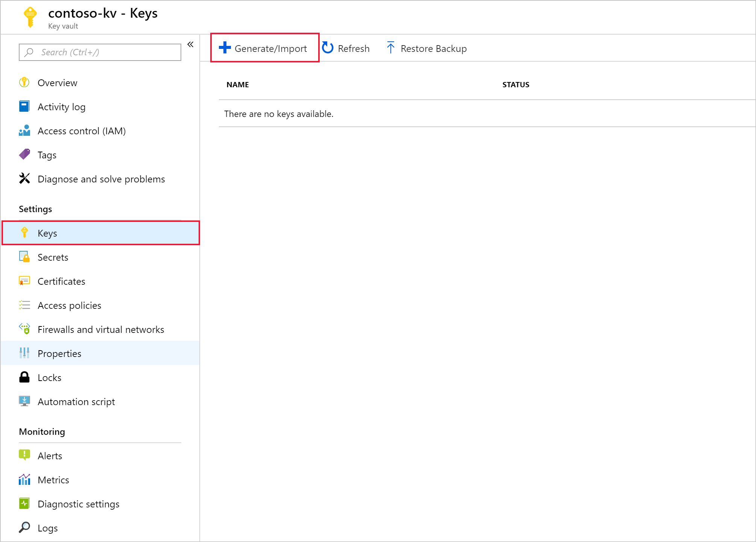Open Diagnose and solve problems
Screen dimensions: 756x542
[x=102, y=178]
